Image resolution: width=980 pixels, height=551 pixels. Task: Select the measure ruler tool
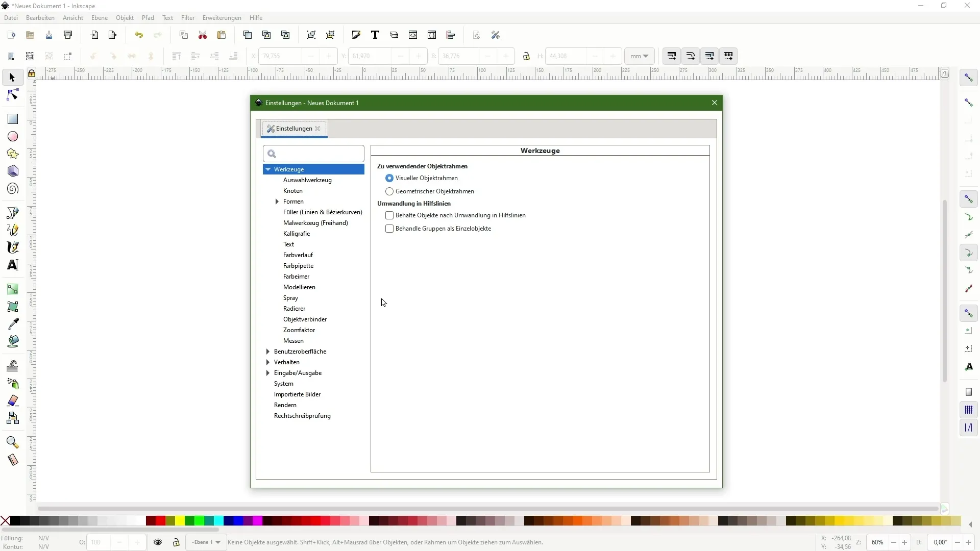(x=12, y=460)
